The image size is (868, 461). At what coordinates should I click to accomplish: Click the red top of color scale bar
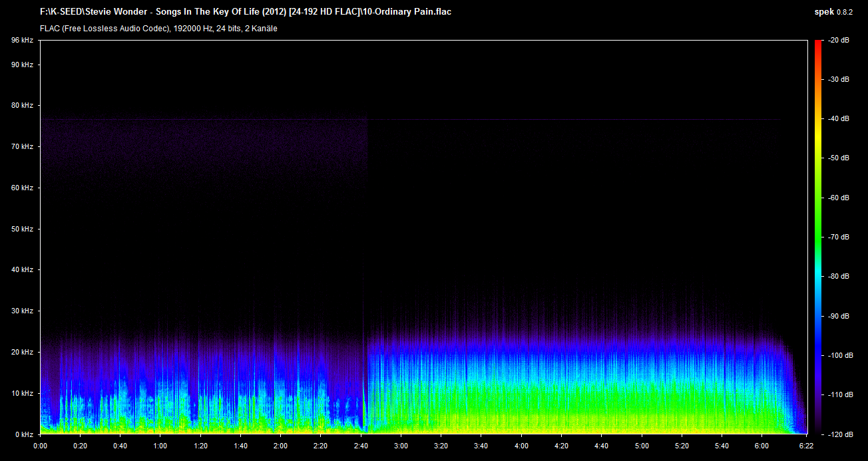point(818,44)
